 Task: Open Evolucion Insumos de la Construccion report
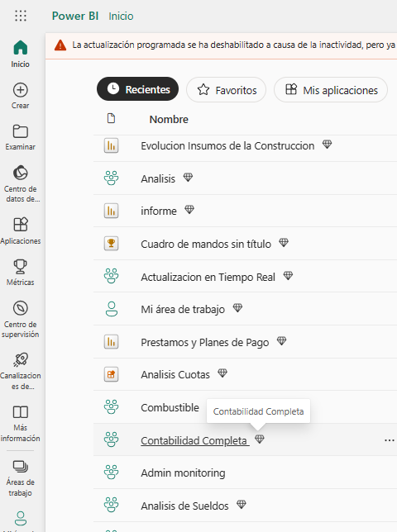[227, 146]
